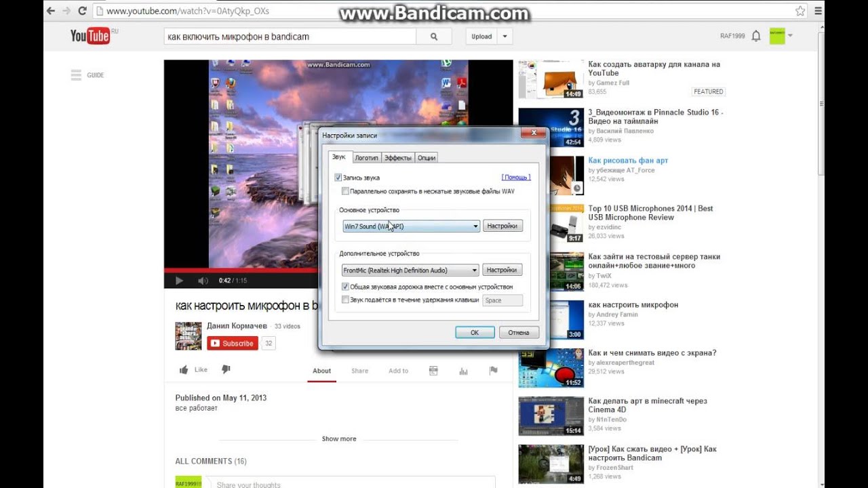Open the Upload dropdown arrow
This screenshot has width=868, height=488.
coord(505,37)
